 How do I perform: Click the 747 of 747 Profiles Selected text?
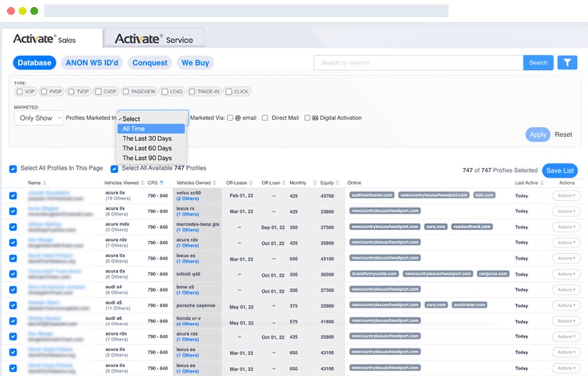(500, 170)
